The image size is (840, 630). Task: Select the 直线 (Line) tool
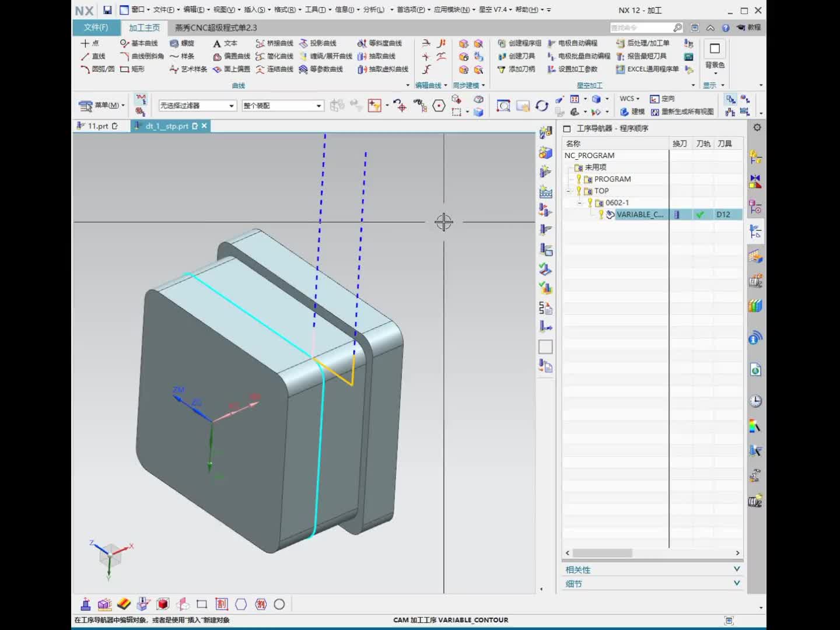93,56
